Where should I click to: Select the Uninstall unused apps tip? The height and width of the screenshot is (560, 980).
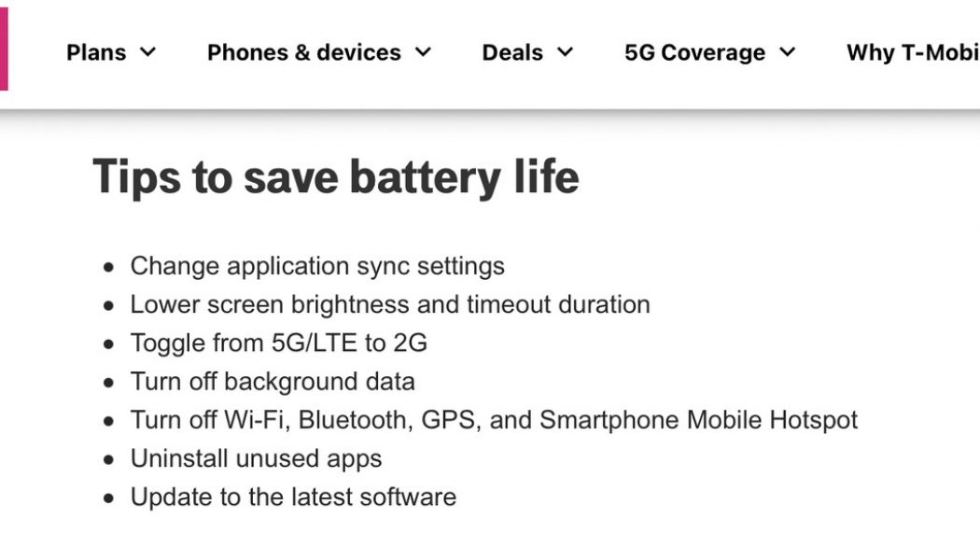pyautogui.click(x=257, y=458)
